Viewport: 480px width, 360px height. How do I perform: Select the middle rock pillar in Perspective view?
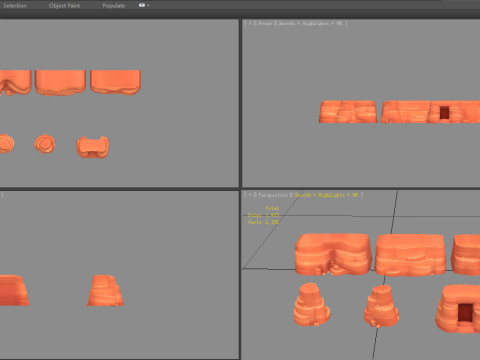(381, 306)
